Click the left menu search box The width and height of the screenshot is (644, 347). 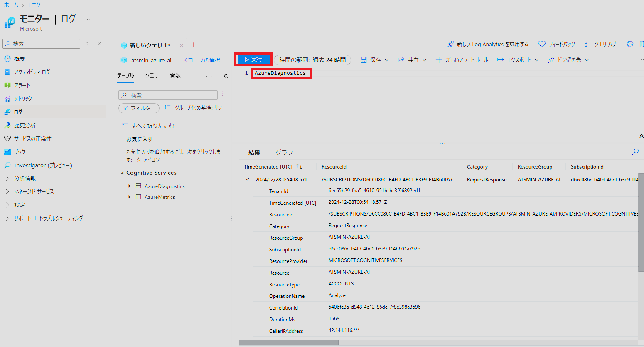point(42,44)
